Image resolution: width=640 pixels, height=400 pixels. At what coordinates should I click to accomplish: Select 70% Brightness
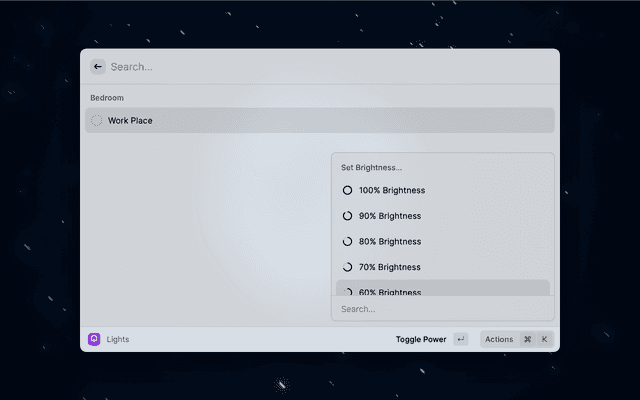click(x=390, y=267)
